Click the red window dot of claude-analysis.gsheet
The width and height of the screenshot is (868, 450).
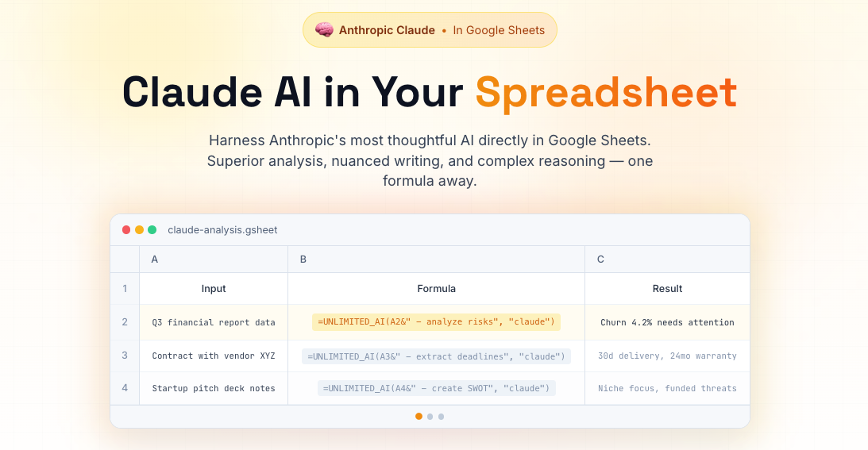[126, 229]
